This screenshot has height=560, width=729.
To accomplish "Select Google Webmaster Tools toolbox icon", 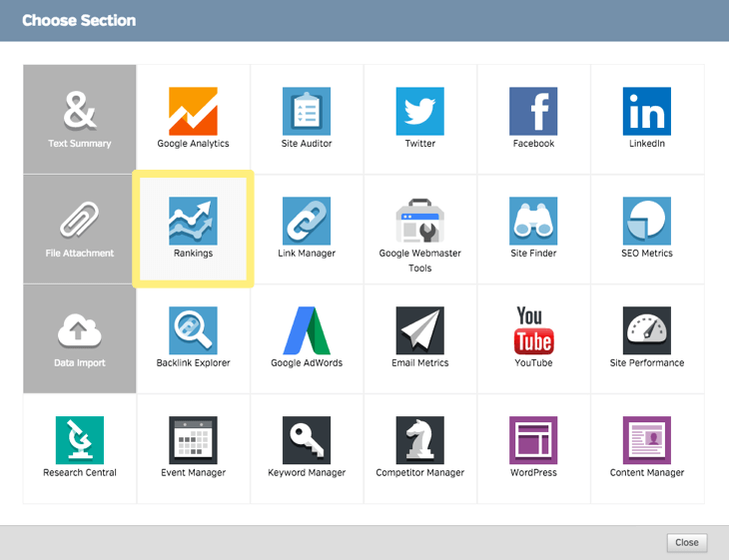I will click(419, 221).
